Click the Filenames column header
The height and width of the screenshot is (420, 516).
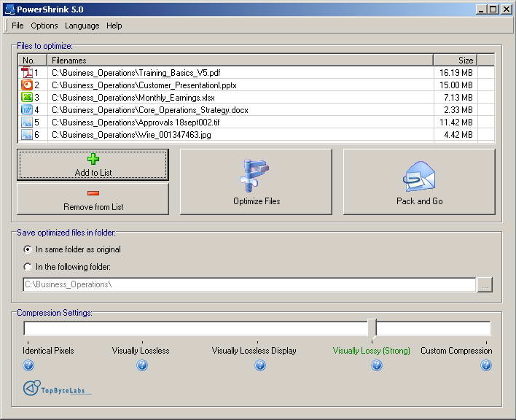click(240, 61)
